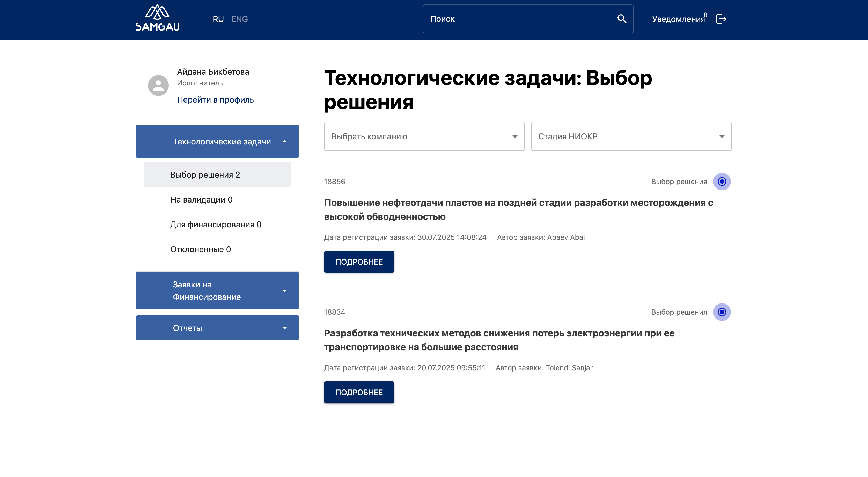The height and width of the screenshot is (477, 868).
Task: Click the search magnifier icon
Action: click(x=622, y=19)
